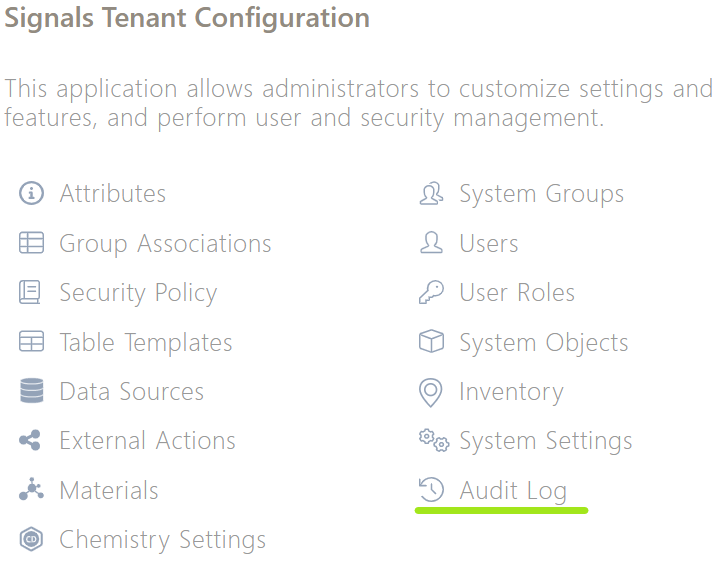Click the System Settings gears icon
718x563 pixels.
[x=434, y=440]
